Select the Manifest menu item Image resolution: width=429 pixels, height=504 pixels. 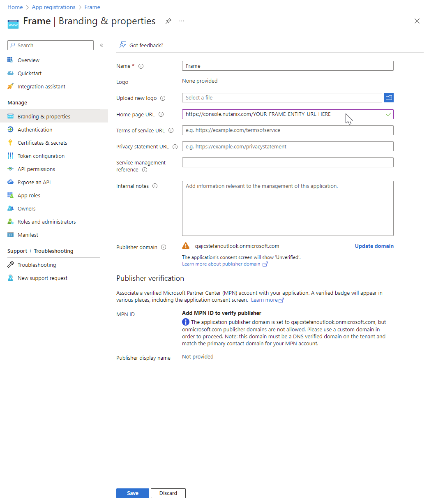pyautogui.click(x=28, y=235)
